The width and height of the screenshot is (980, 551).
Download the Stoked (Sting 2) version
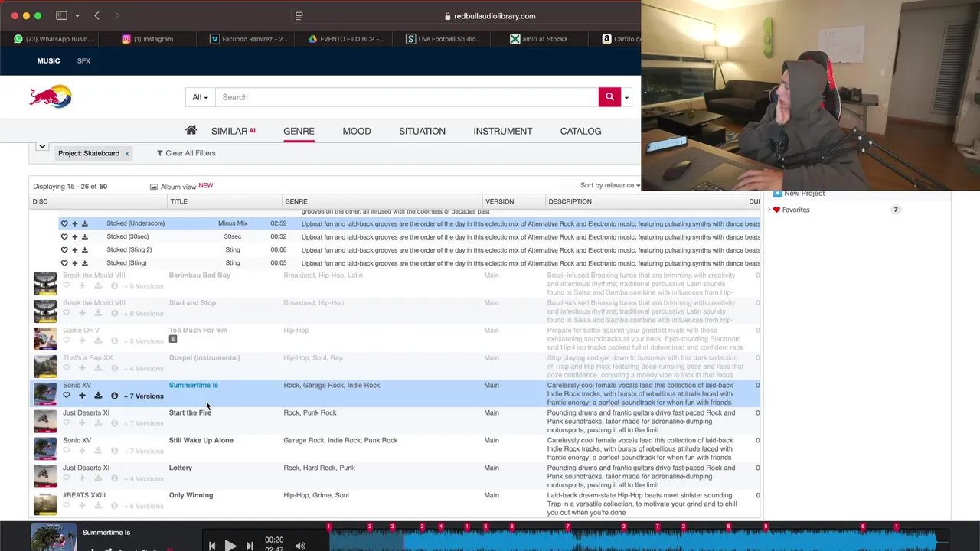pos(85,249)
